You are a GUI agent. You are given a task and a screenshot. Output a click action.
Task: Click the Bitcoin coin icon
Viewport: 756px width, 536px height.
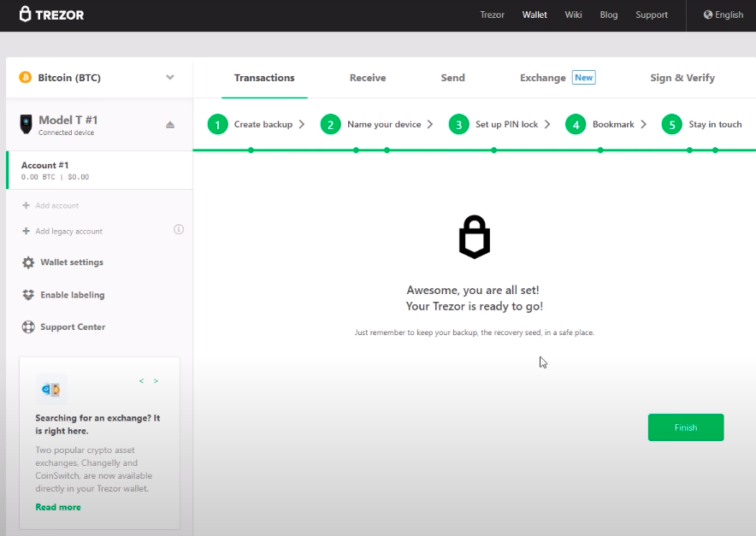pyautogui.click(x=25, y=78)
